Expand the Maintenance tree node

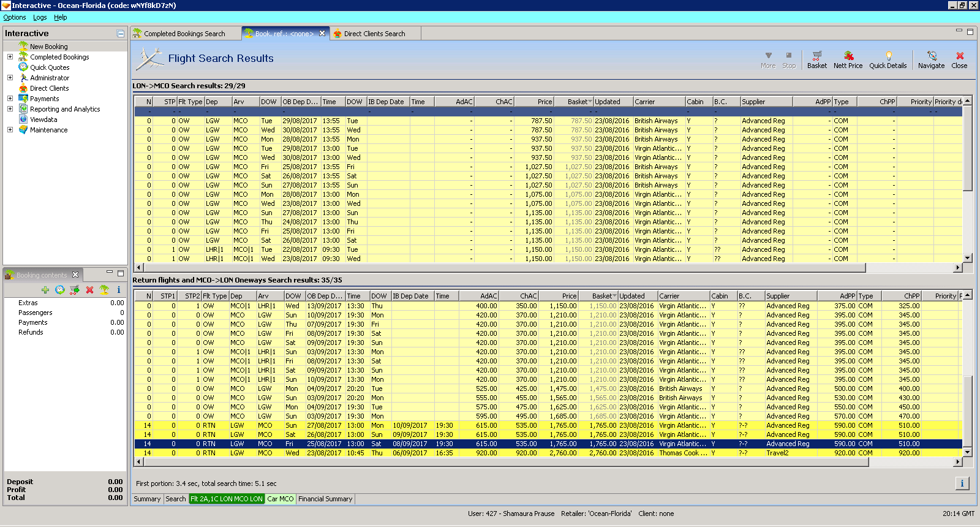pos(10,130)
